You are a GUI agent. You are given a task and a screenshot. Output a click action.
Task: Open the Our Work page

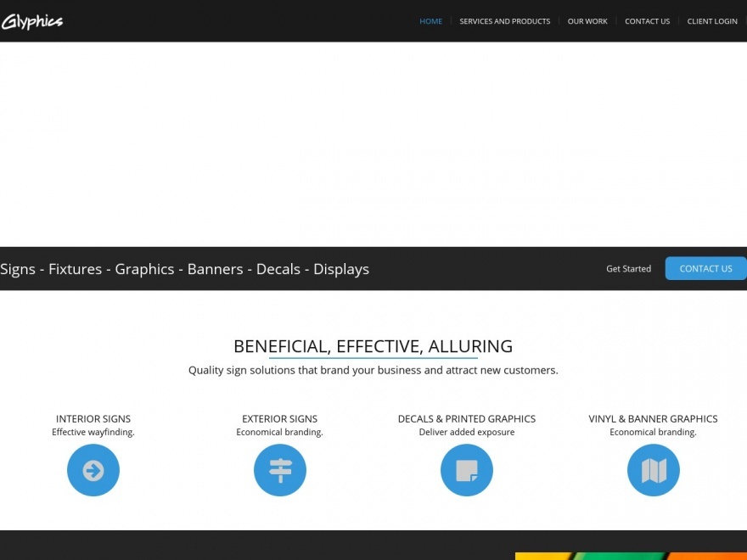[x=587, y=21]
